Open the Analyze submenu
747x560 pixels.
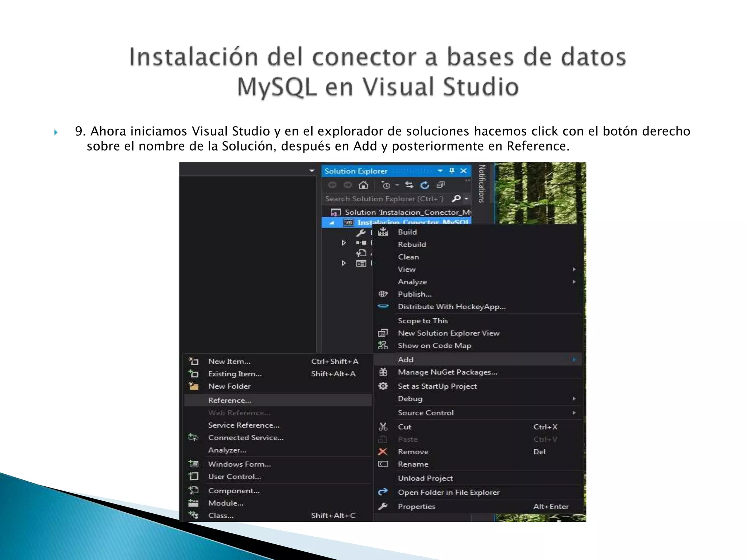tap(478, 281)
